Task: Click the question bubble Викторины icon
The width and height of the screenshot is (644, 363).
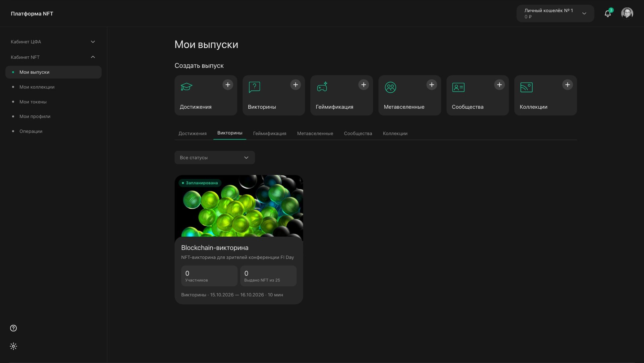Action: tap(254, 87)
